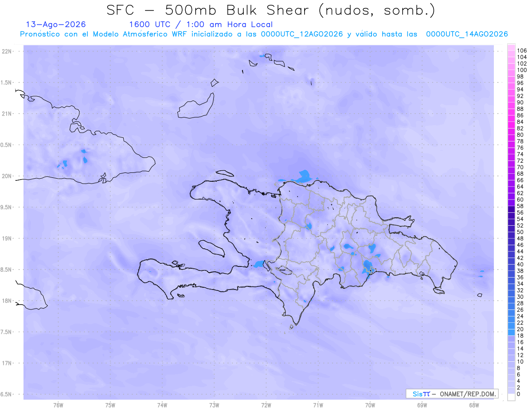Click latitude axis label '17N'
532x411 pixels.
pos(7,363)
